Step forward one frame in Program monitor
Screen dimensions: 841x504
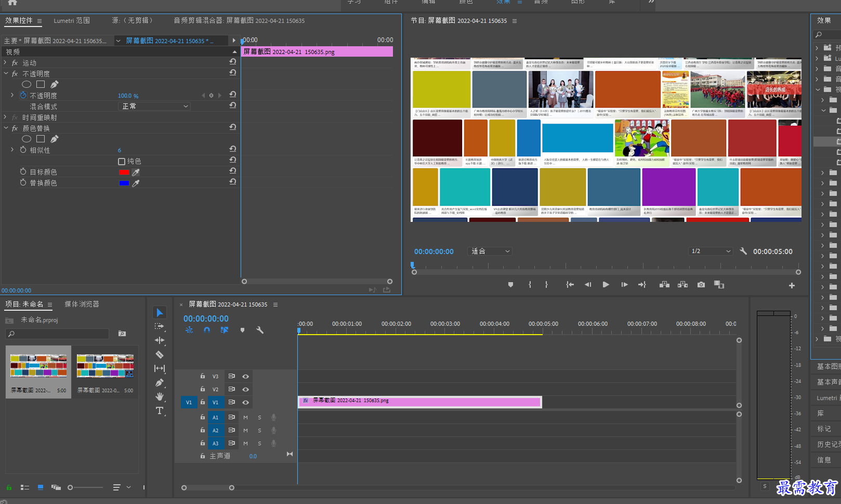point(624,285)
